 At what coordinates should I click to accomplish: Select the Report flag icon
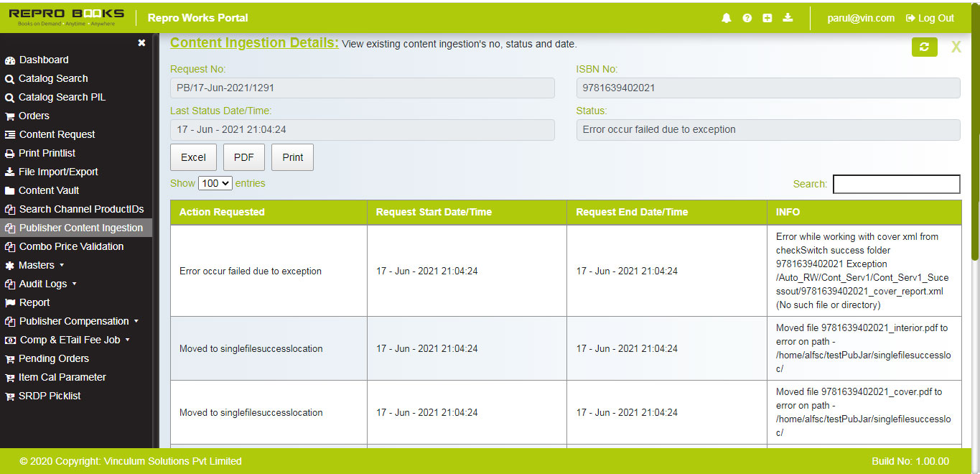click(9, 302)
